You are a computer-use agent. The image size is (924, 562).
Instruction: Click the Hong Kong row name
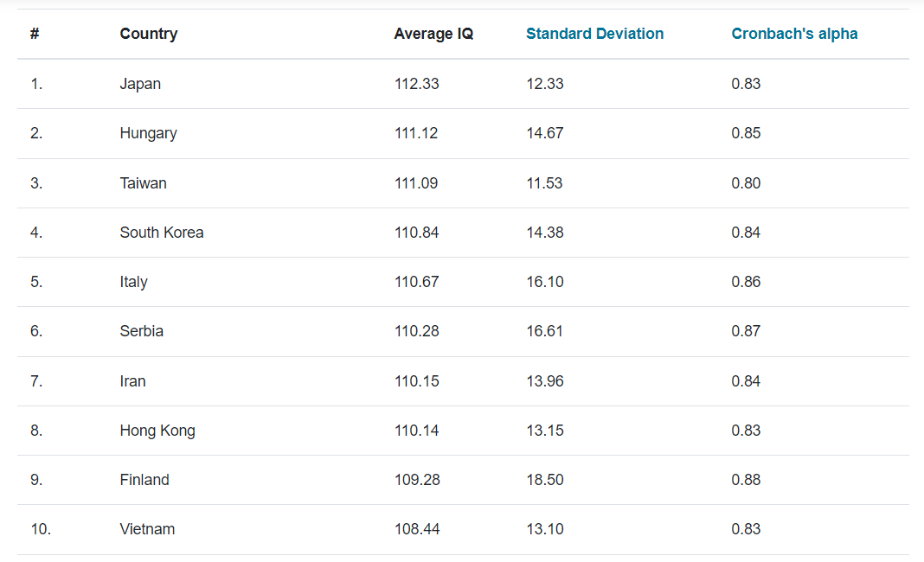[x=157, y=431]
